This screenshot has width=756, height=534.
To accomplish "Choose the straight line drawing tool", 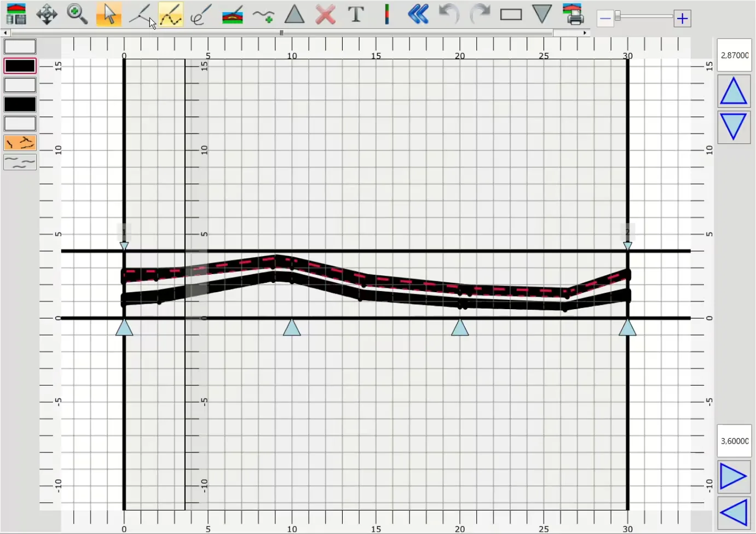I will click(x=141, y=14).
